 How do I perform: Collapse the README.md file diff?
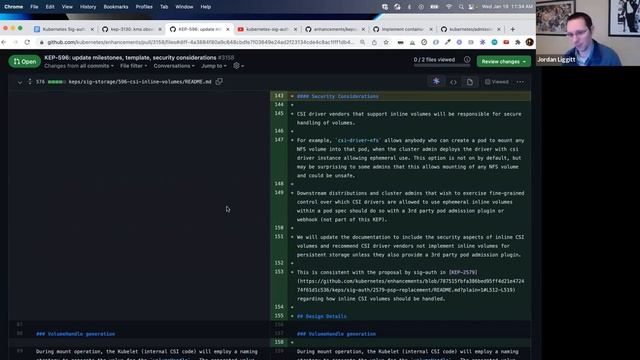click(x=20, y=82)
